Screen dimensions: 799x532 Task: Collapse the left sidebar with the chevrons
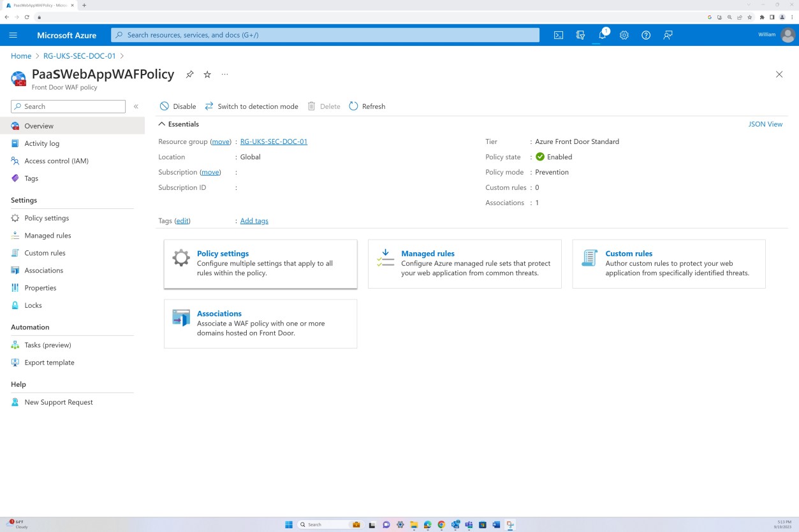tap(135, 106)
